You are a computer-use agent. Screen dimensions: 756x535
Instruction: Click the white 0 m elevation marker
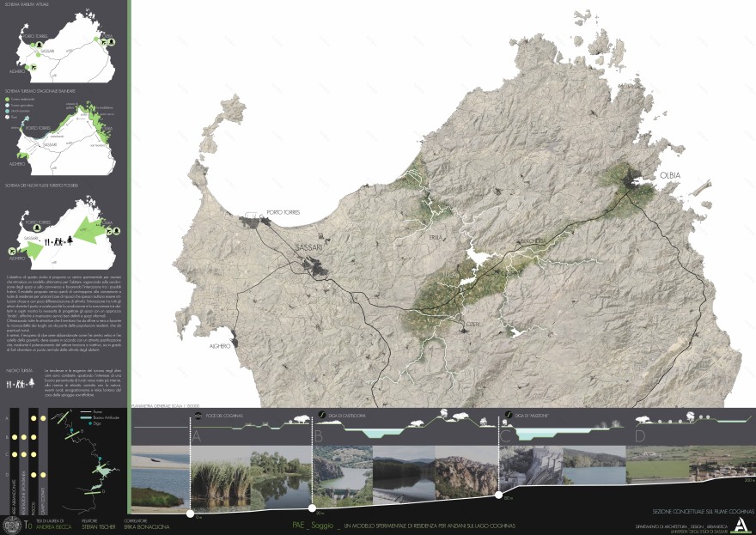[188, 514]
